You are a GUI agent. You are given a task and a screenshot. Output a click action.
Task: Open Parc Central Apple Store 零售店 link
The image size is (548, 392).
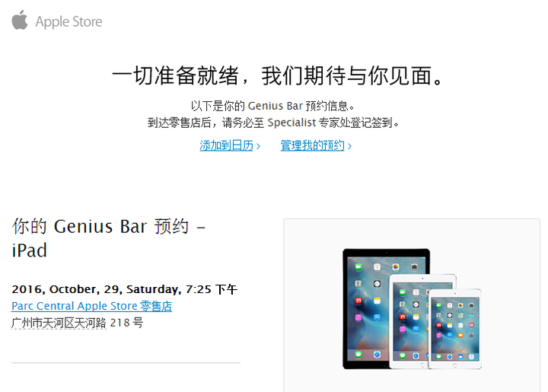click(x=91, y=306)
